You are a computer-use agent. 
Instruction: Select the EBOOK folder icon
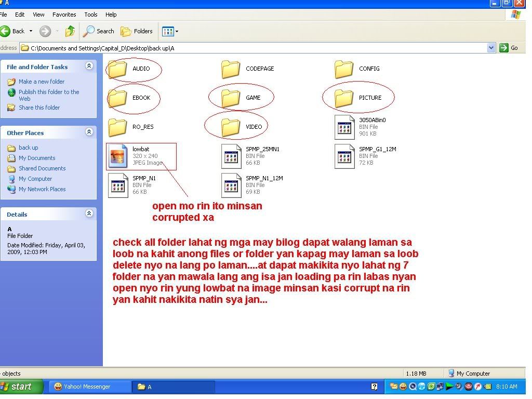(118, 98)
